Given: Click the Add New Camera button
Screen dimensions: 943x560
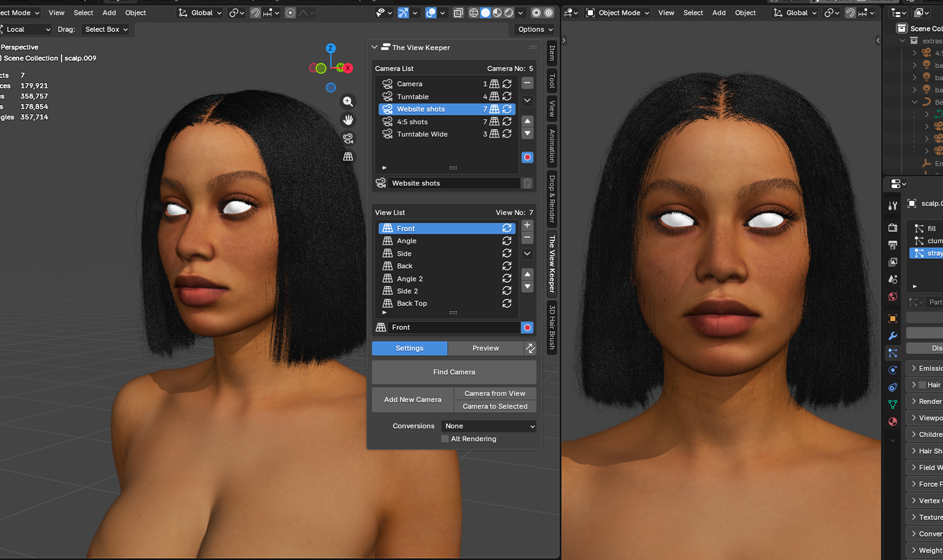Looking at the screenshot, I should [412, 400].
